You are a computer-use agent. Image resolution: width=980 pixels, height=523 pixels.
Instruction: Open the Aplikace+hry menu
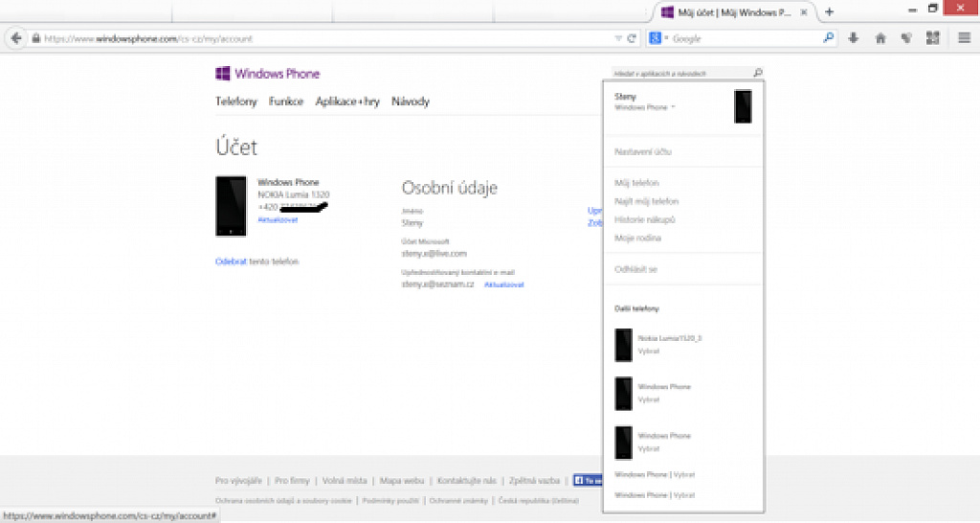tap(347, 102)
